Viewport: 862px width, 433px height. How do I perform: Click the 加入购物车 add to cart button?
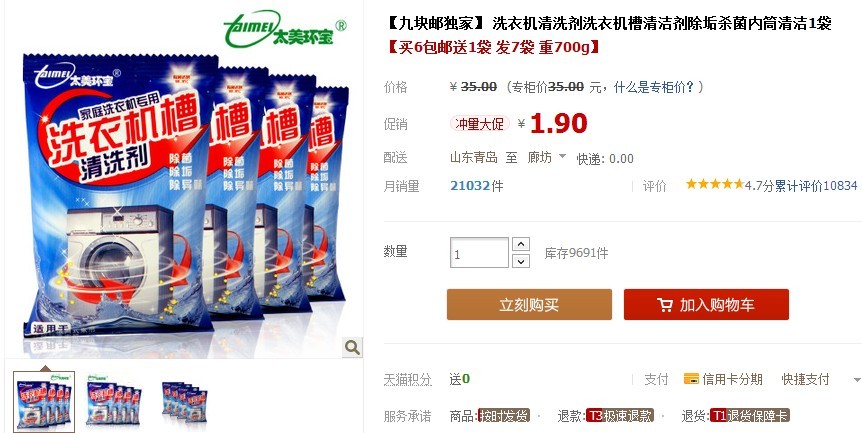click(706, 305)
